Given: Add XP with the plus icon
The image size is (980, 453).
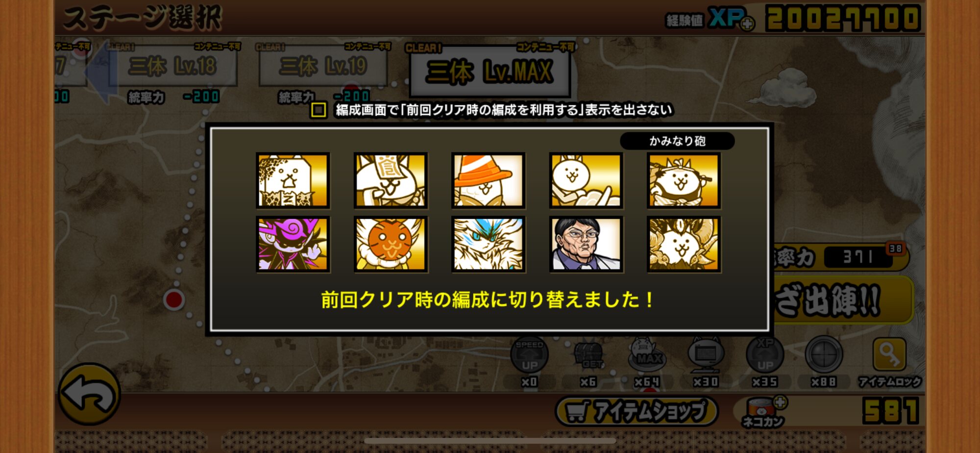Looking at the screenshot, I should pyautogui.click(x=747, y=23).
